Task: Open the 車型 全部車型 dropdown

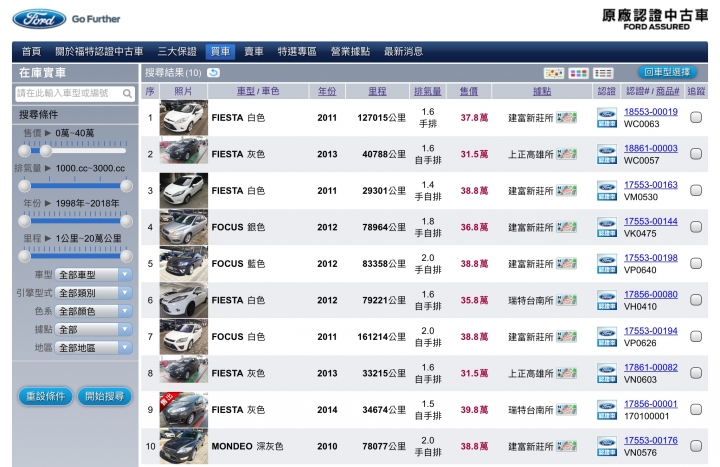Action: tap(94, 275)
